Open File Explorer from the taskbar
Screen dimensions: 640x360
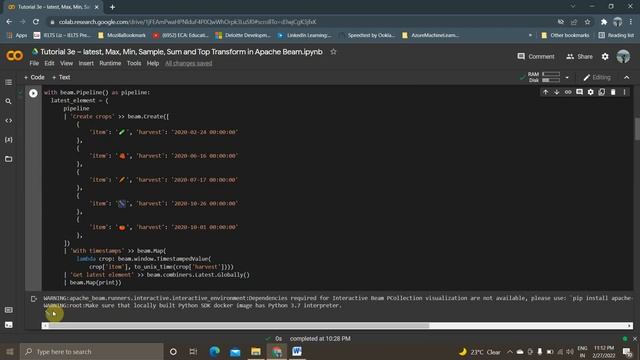click(256, 351)
